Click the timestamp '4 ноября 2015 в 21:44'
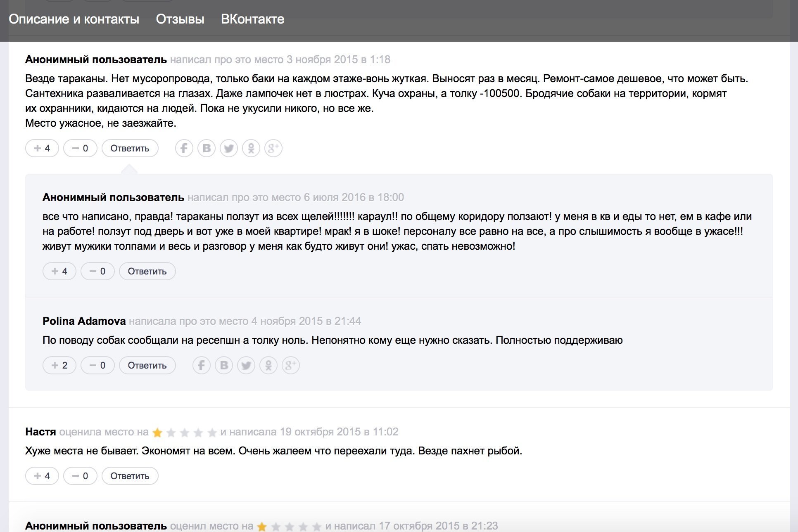The height and width of the screenshot is (532, 798). [306, 321]
